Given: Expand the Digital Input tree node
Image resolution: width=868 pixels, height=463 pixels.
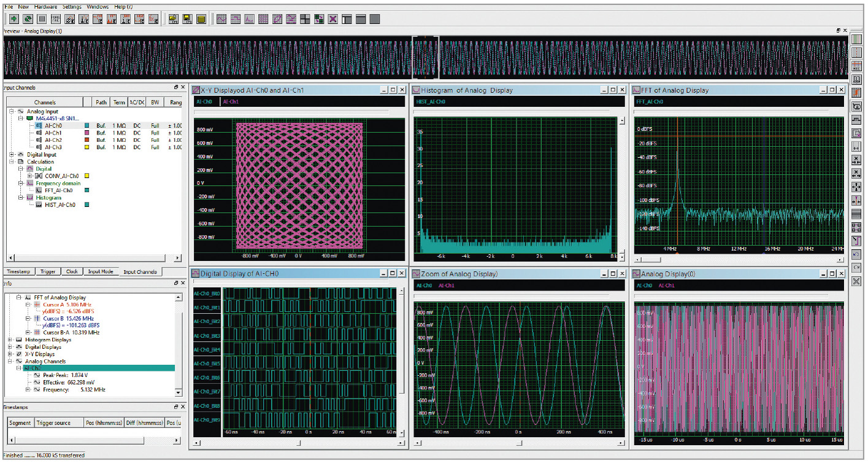Looking at the screenshot, I should click(x=12, y=155).
